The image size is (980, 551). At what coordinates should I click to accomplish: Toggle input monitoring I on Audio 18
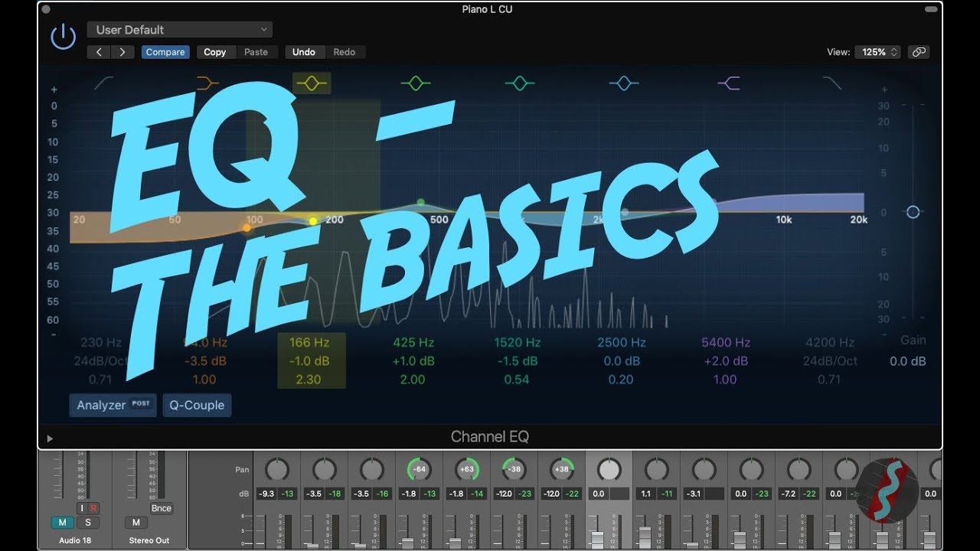[x=81, y=508]
